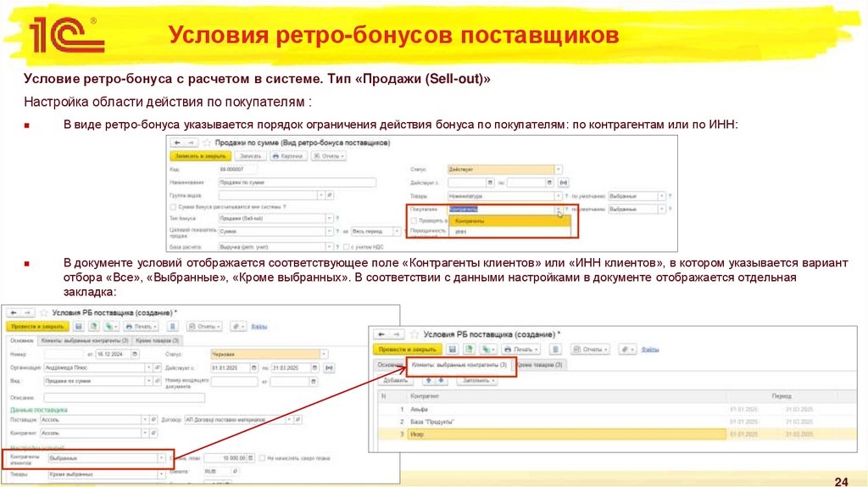
Task: Open Группа видов field link icon
Action: click(330, 196)
